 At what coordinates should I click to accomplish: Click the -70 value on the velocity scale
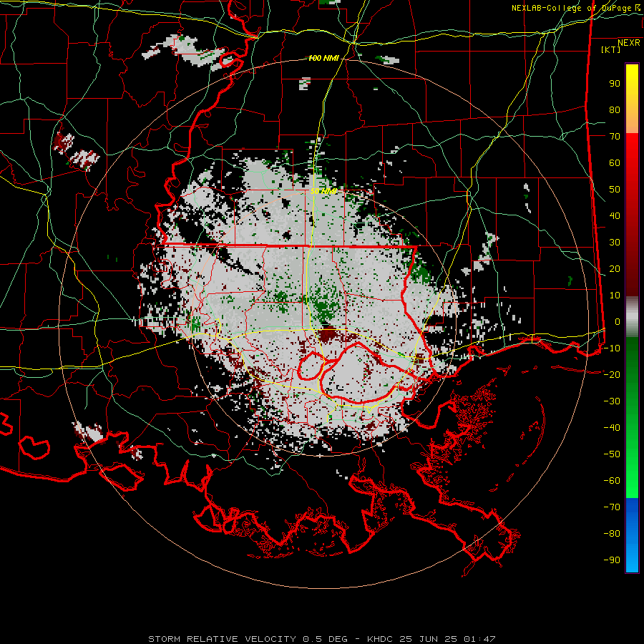click(612, 507)
